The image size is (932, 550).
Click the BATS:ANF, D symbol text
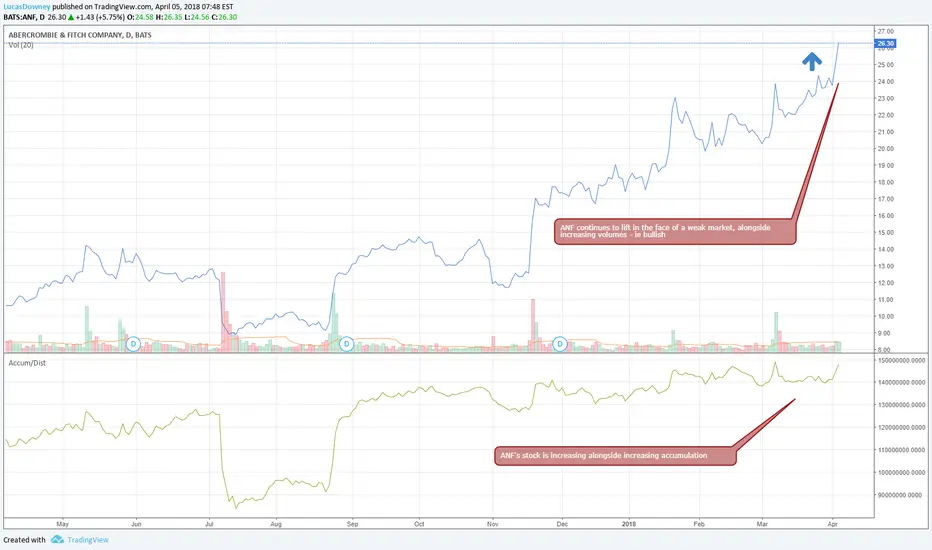[24, 17]
